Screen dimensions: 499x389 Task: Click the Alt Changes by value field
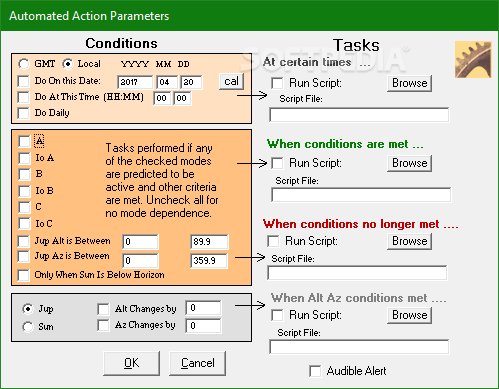203,308
